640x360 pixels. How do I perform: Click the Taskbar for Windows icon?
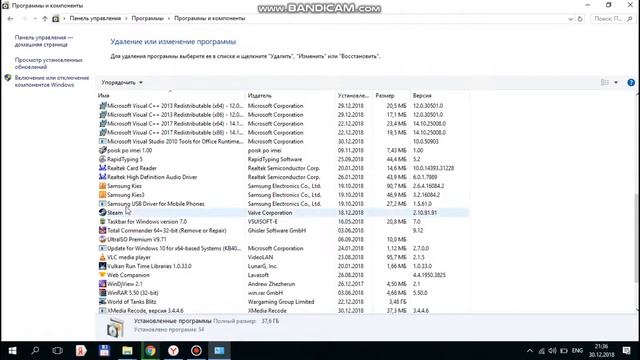102,221
